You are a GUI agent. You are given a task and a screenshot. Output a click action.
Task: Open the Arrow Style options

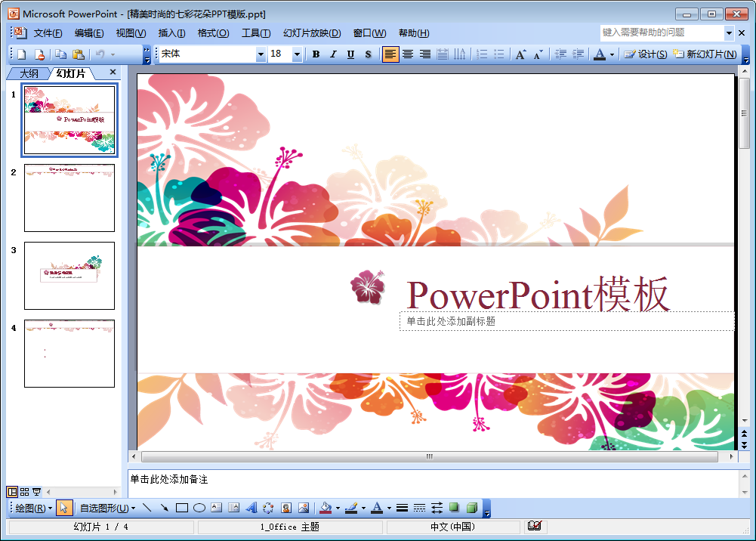pos(437,507)
